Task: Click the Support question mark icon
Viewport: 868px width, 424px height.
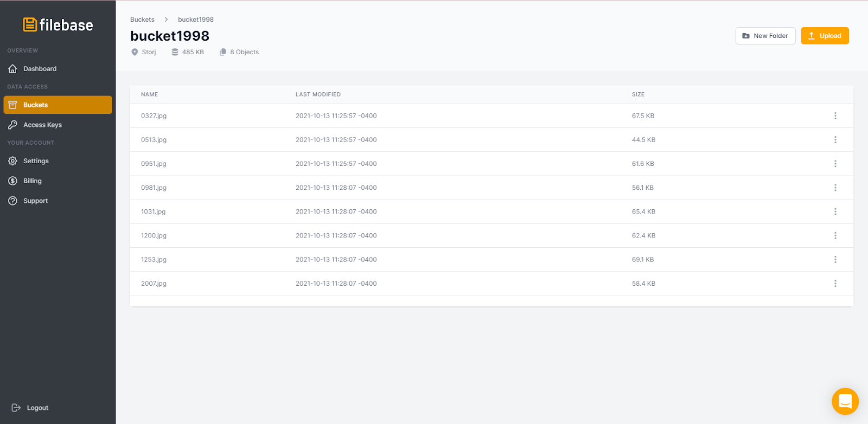Action: [13, 201]
